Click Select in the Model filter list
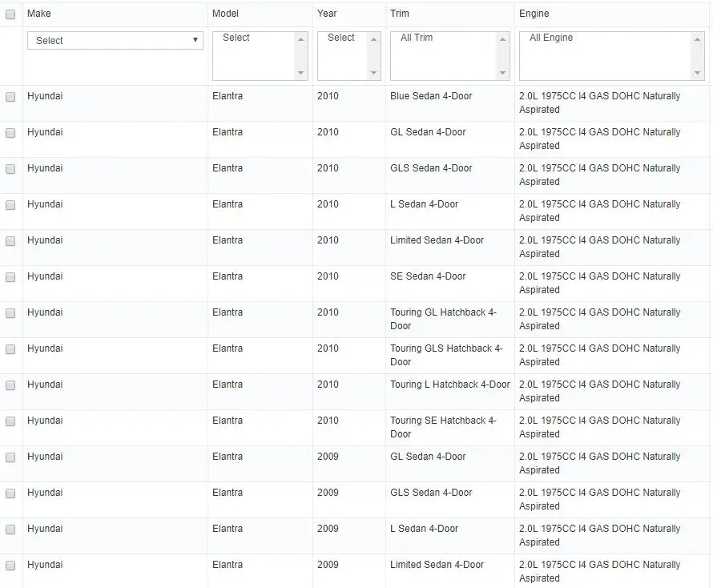713x588 pixels. tap(236, 38)
